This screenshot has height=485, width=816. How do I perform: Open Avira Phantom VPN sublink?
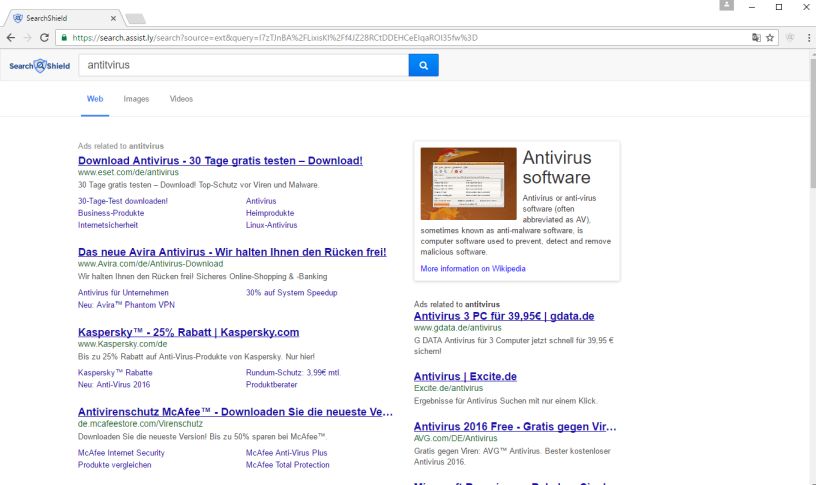[126, 304]
